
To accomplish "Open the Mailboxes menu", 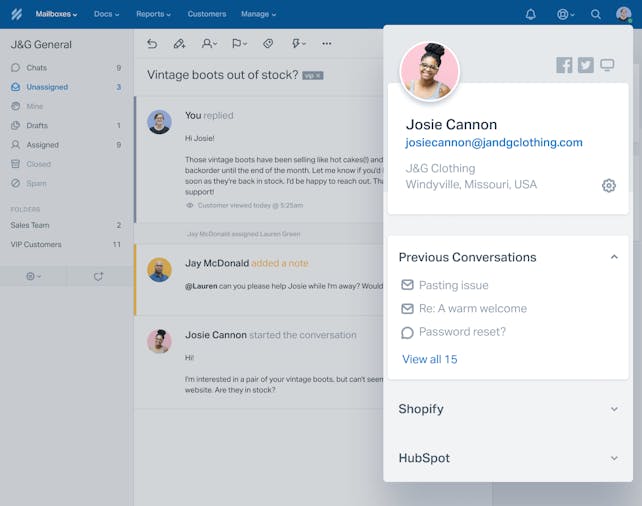I will 56,14.
